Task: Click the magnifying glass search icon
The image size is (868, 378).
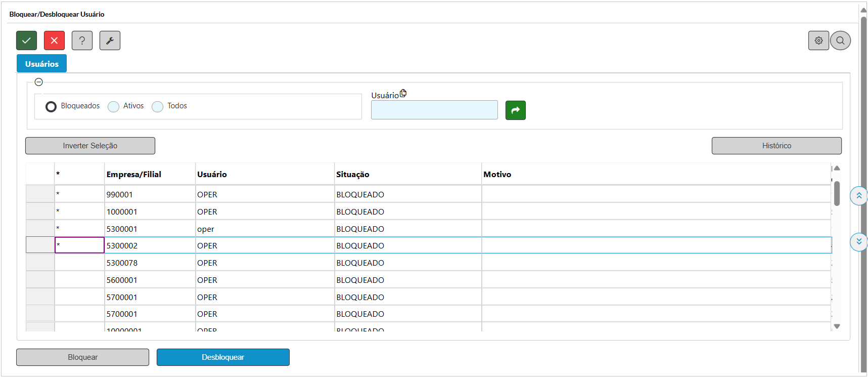Action: coord(840,40)
